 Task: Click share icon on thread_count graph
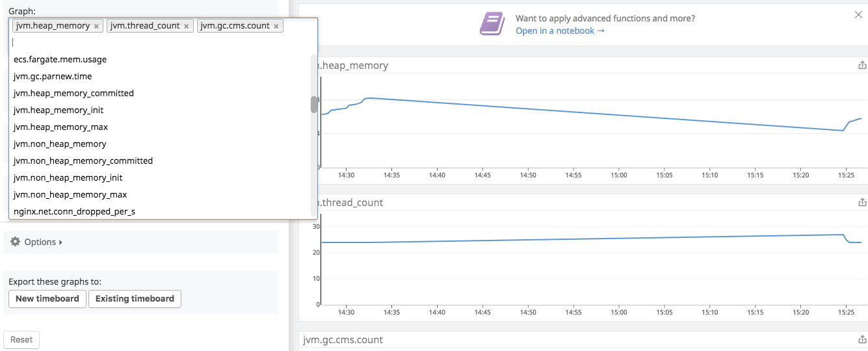pos(862,202)
